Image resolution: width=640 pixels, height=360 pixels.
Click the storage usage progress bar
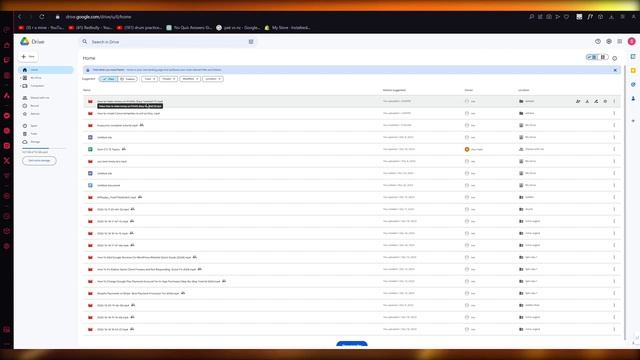click(44, 148)
